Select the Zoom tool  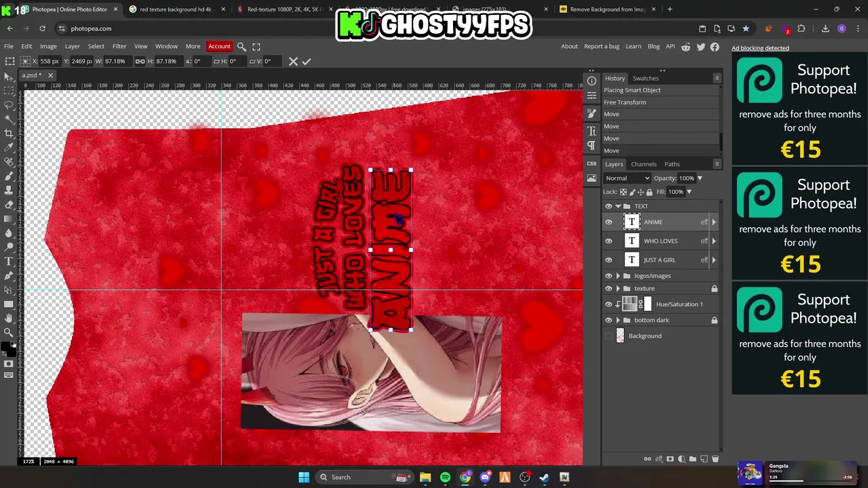(9, 332)
